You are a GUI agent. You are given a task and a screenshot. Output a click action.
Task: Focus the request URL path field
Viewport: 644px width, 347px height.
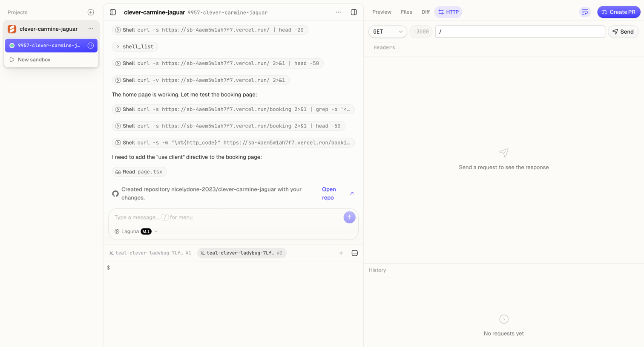520,32
